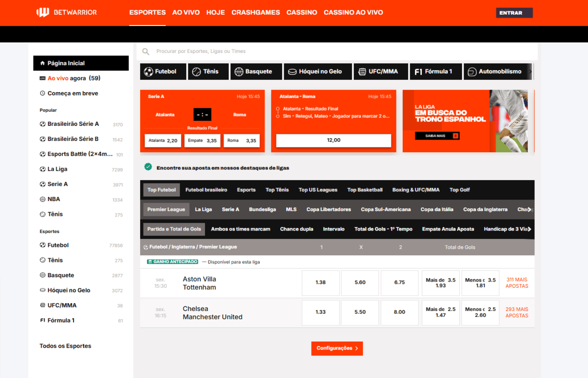Viewport: 588px width, 378px height.
Task: Click the green checkmark badge icon
Action: pyautogui.click(x=148, y=167)
